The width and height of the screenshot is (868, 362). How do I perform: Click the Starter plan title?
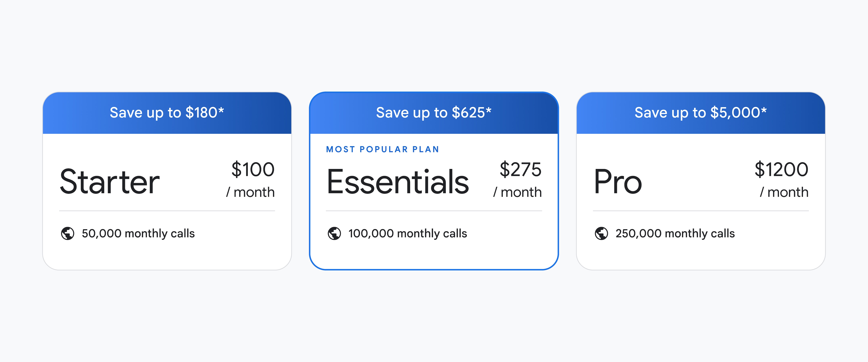pyautogui.click(x=110, y=182)
